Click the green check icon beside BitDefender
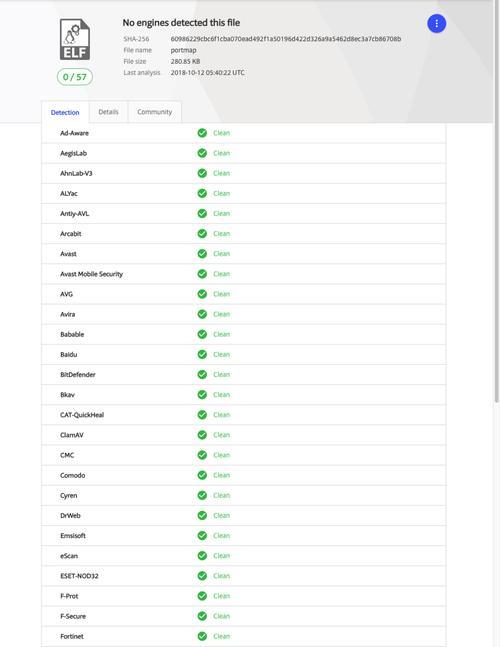The height and width of the screenshot is (647, 500). [202, 375]
